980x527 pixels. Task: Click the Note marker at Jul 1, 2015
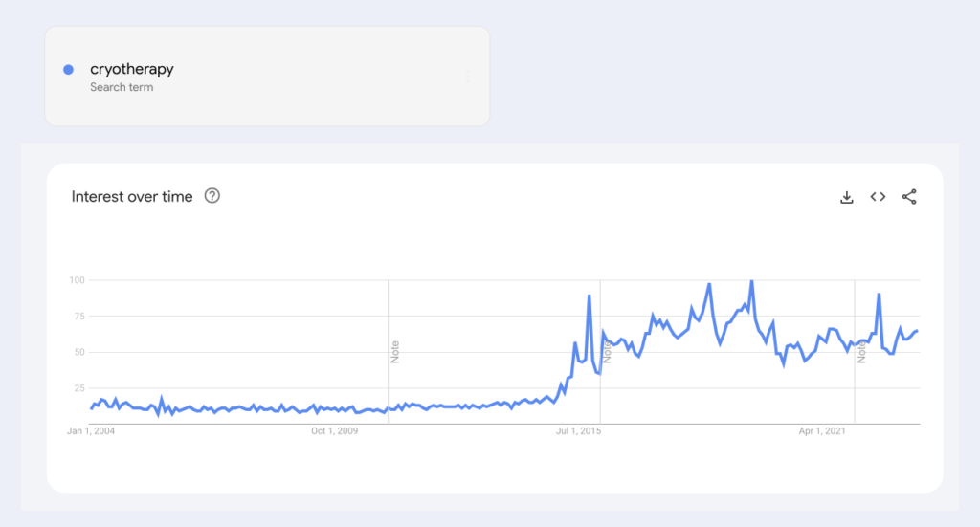(x=607, y=351)
